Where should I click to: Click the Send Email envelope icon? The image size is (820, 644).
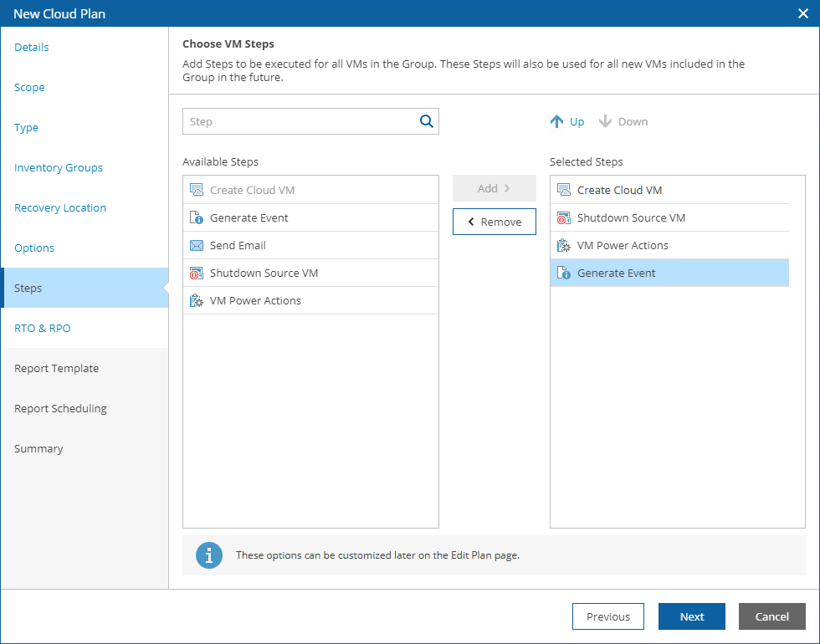197,244
